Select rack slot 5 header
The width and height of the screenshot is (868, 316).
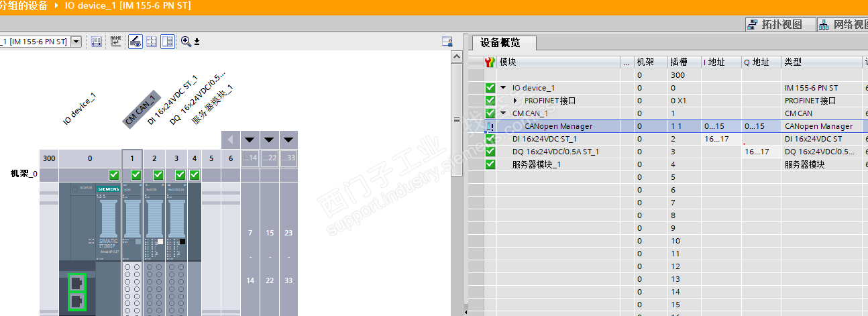click(211, 158)
